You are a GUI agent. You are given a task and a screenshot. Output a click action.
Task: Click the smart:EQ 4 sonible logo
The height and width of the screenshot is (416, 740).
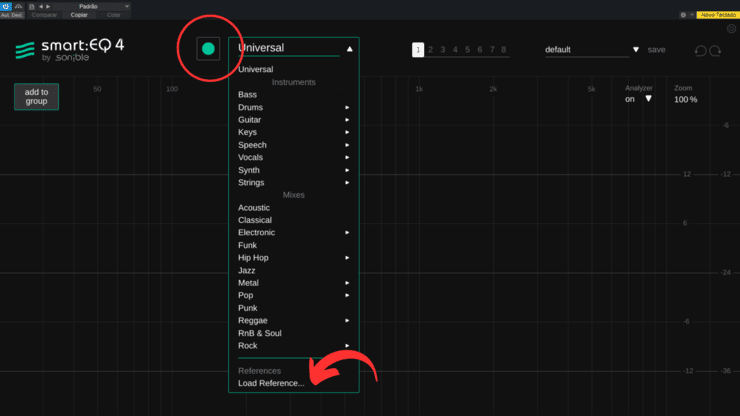[69, 51]
